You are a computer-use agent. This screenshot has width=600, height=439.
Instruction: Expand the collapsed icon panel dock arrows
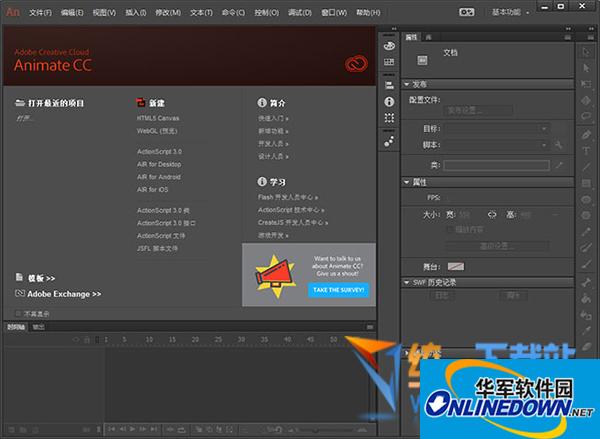[393, 28]
